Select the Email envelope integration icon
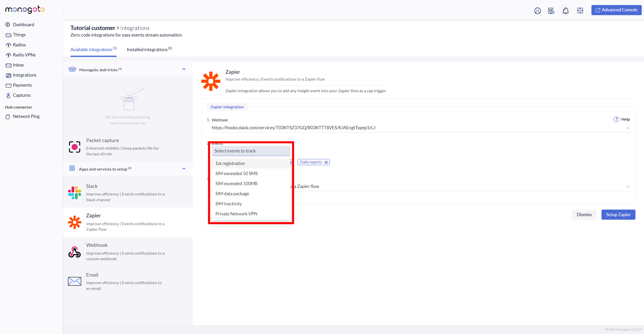644x334 pixels. [74, 281]
